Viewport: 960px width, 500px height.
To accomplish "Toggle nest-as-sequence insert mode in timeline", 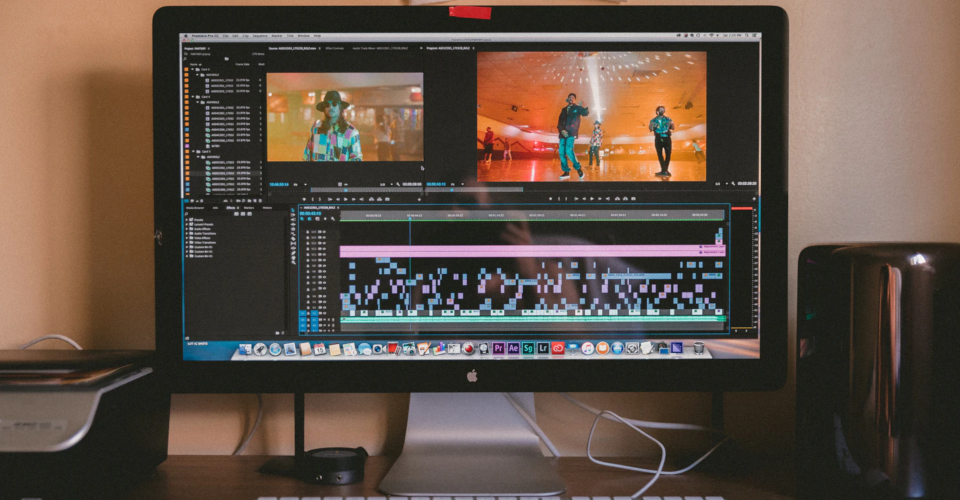I will (302, 218).
